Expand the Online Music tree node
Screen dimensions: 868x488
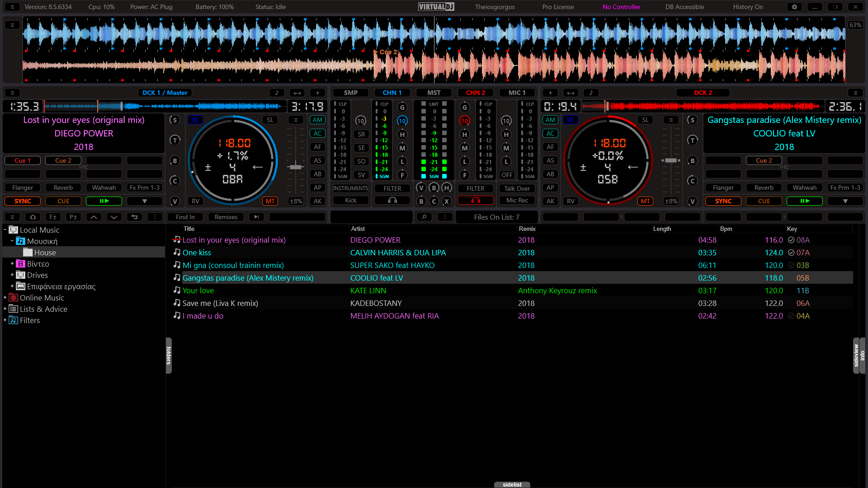pyautogui.click(x=5, y=297)
